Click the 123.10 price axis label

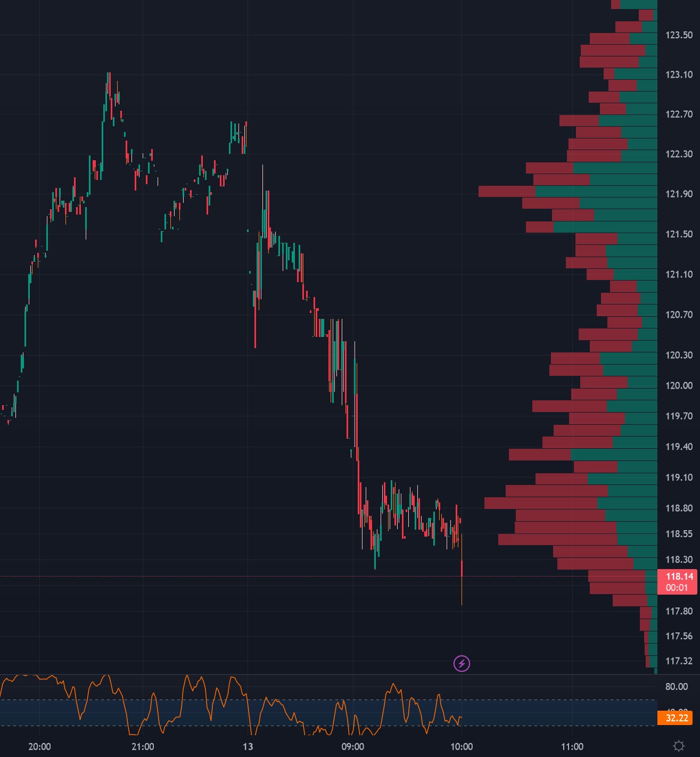(x=679, y=75)
